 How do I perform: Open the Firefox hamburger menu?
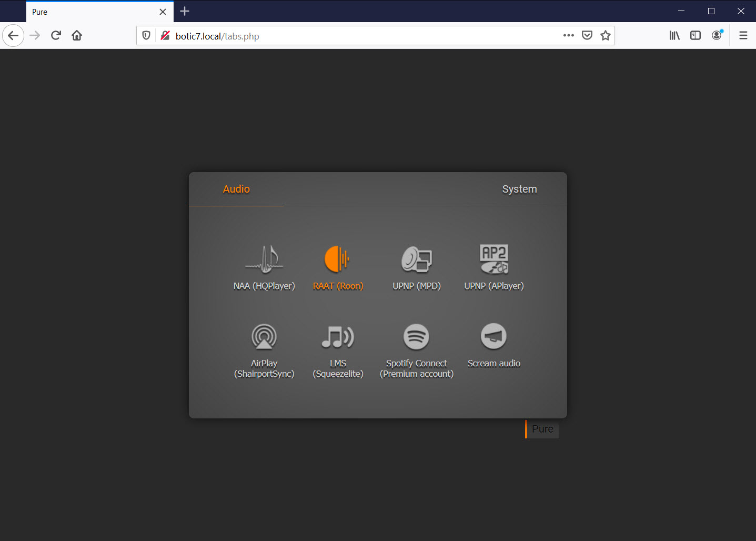pos(743,35)
